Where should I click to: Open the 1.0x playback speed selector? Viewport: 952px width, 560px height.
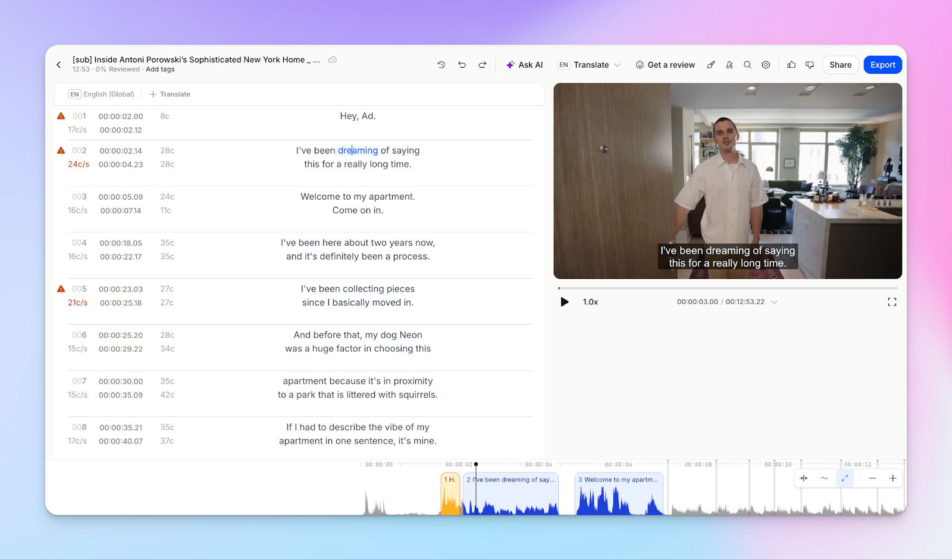(590, 302)
